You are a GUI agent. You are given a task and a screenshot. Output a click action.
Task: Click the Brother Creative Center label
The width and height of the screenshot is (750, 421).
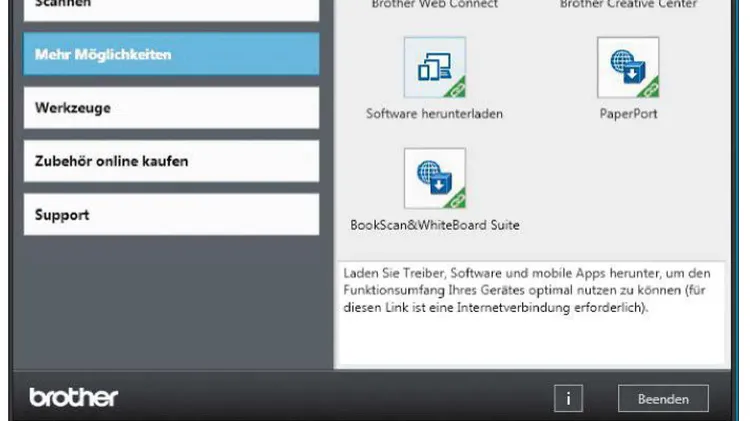coord(629,4)
